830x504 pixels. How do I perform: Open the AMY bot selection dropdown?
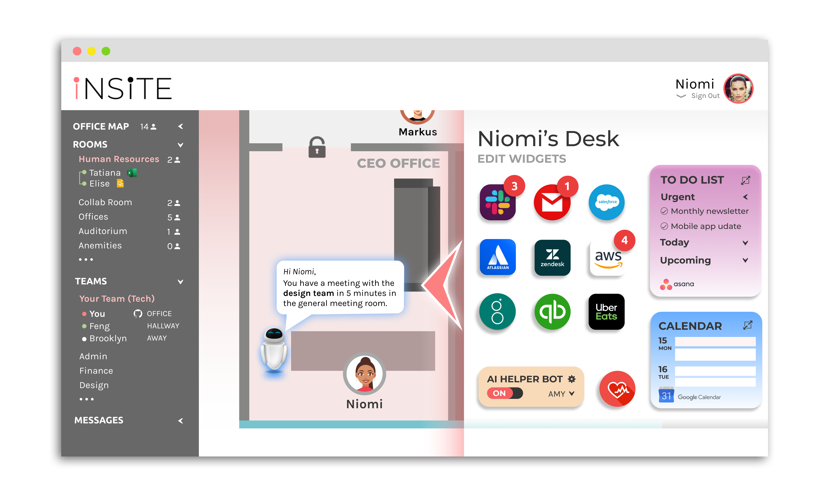pos(561,394)
